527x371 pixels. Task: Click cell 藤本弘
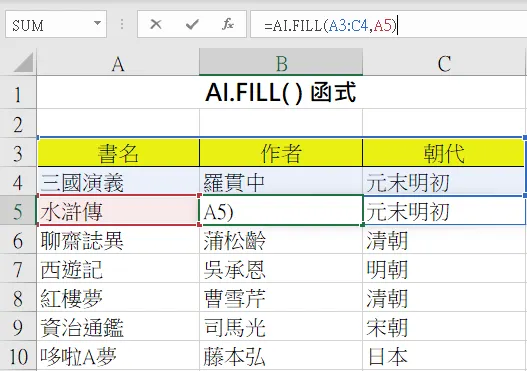click(281, 356)
